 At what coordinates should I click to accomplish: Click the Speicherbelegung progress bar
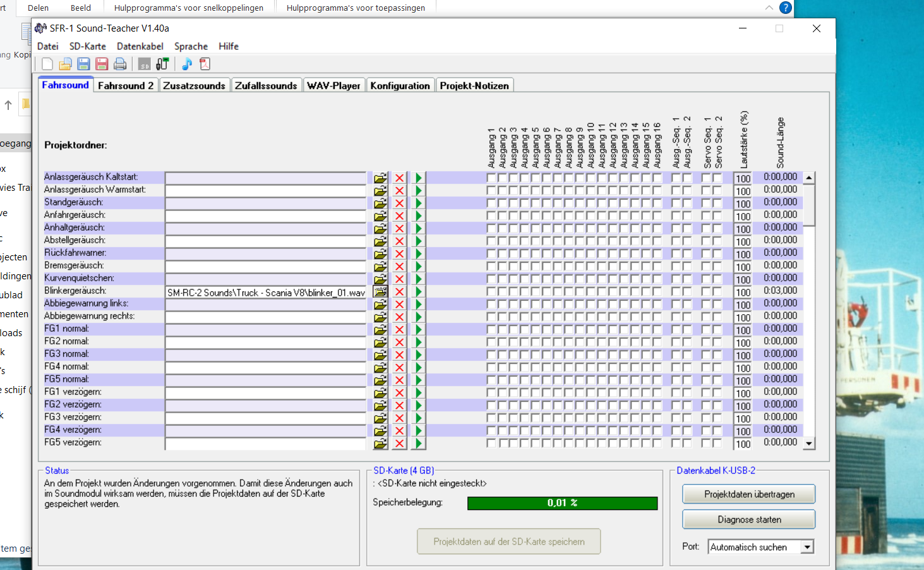pos(562,503)
